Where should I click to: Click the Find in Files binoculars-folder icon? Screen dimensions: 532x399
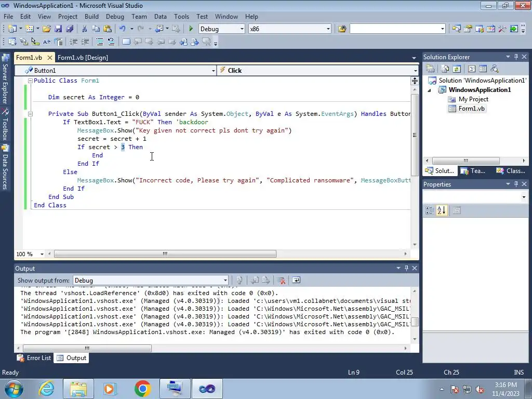click(x=342, y=29)
